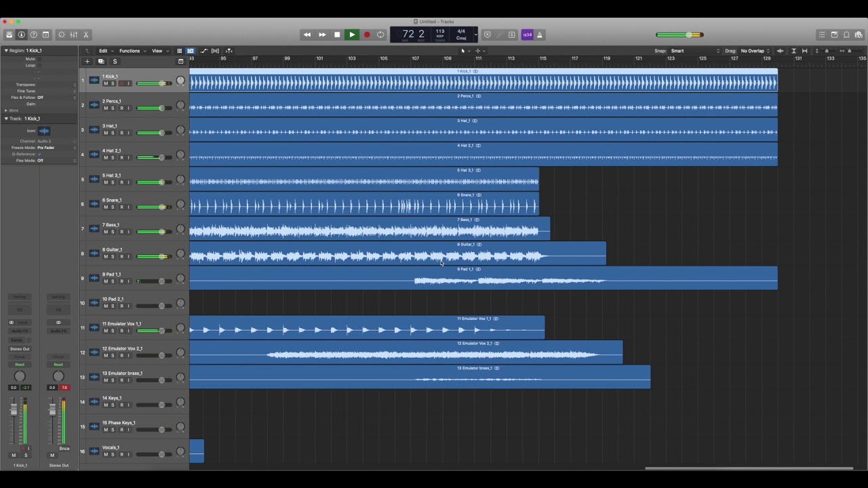Mute track 9 Pad 1_1
The image size is (868, 488).
105,281
